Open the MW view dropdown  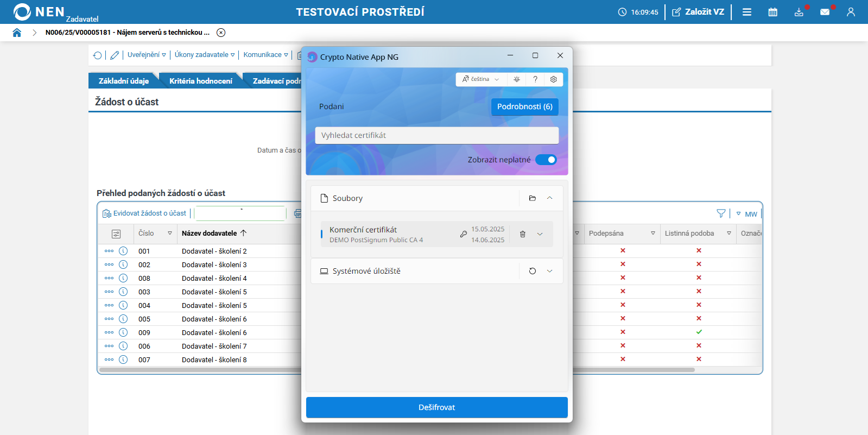point(747,214)
